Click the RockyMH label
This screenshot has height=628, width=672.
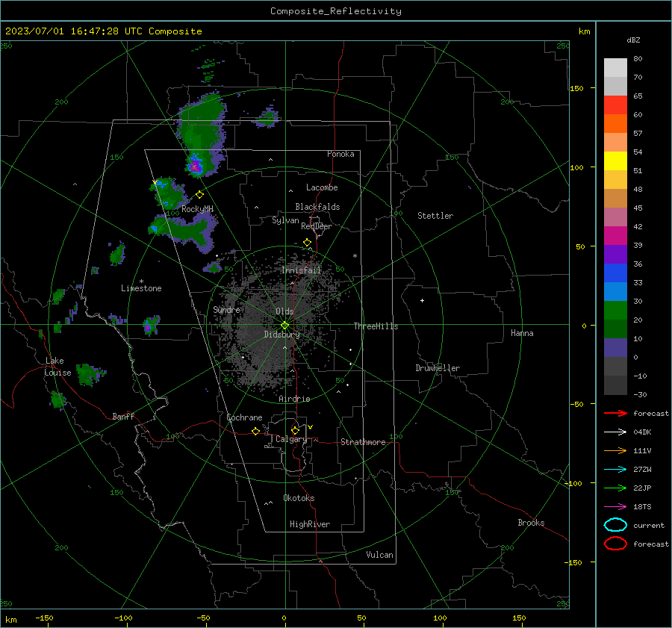click(197, 209)
